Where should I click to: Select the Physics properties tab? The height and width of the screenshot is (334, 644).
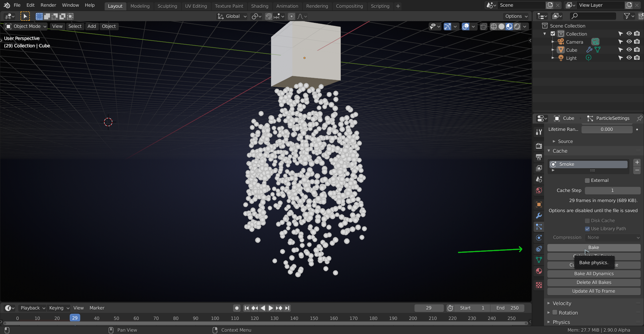coord(539,238)
